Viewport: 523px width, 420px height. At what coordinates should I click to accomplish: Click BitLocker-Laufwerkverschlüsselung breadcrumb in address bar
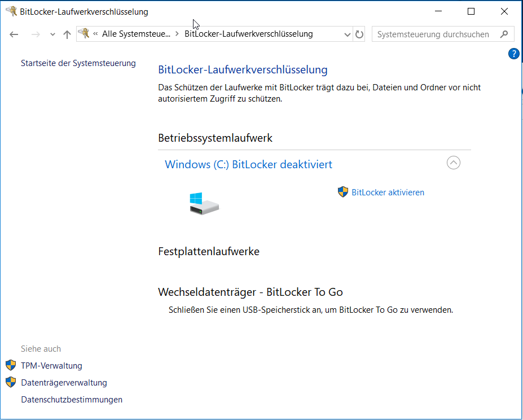tap(248, 34)
